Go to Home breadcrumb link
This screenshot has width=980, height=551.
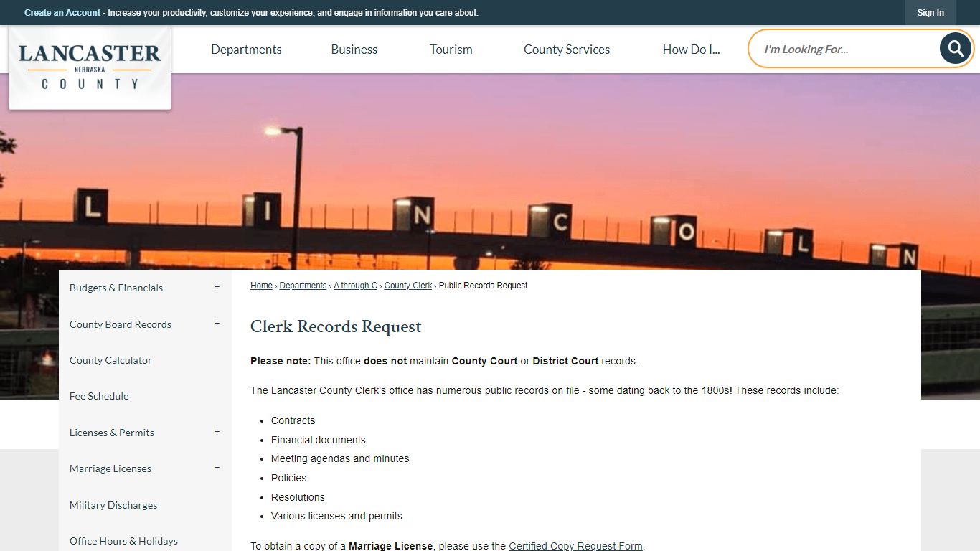coord(261,286)
